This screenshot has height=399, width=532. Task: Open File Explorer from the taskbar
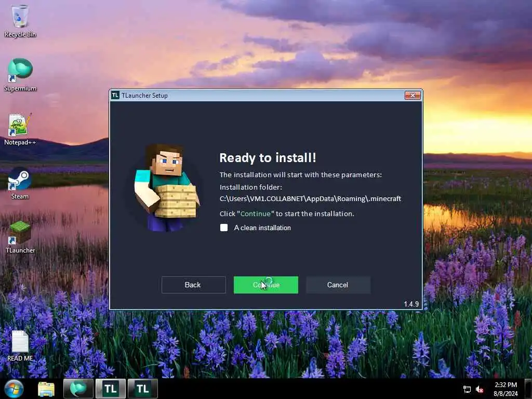pos(46,389)
